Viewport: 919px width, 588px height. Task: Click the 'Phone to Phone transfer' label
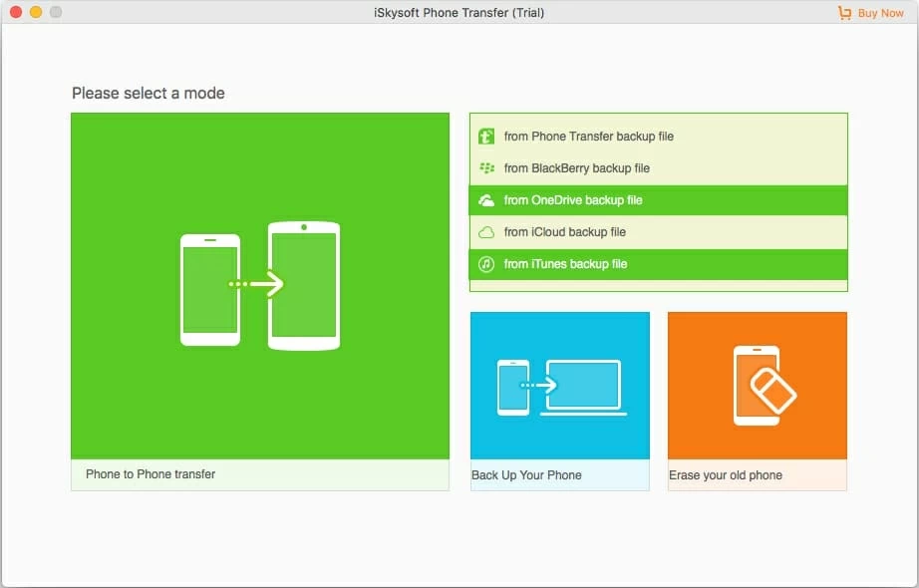click(x=151, y=474)
